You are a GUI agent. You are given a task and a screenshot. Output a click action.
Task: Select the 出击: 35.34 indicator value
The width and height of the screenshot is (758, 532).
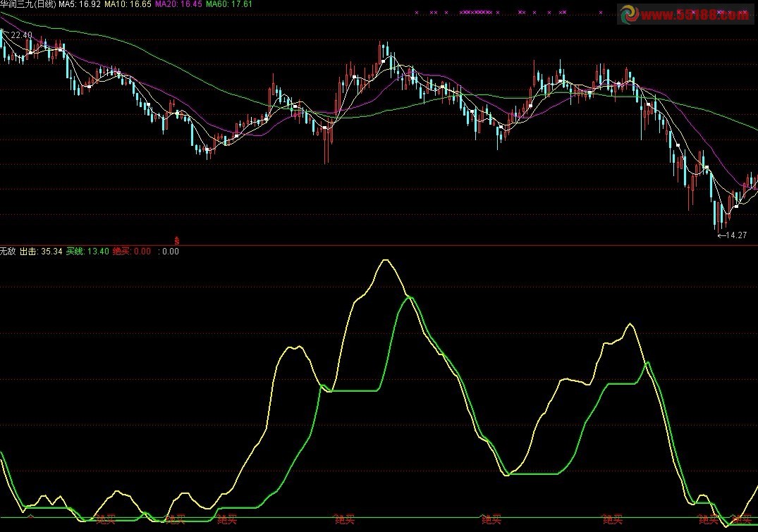pos(41,251)
